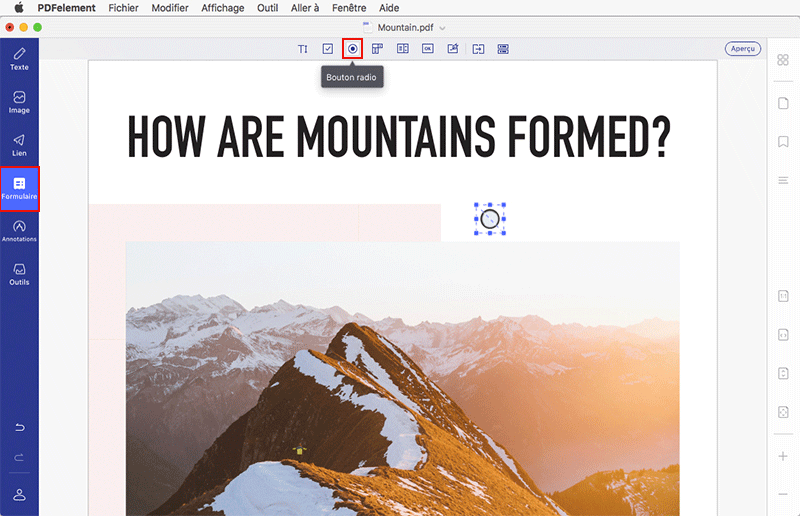Open the Aller à menu
Screen dimensions: 800x516
pos(305,8)
